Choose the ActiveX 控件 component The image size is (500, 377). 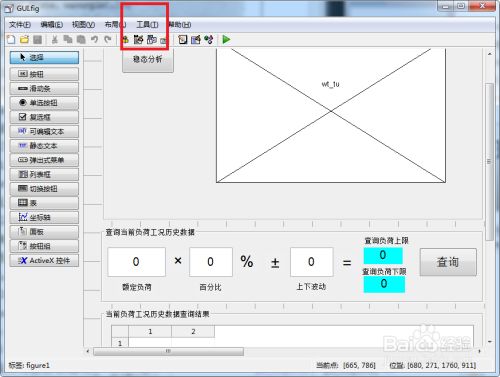pyautogui.click(x=44, y=260)
